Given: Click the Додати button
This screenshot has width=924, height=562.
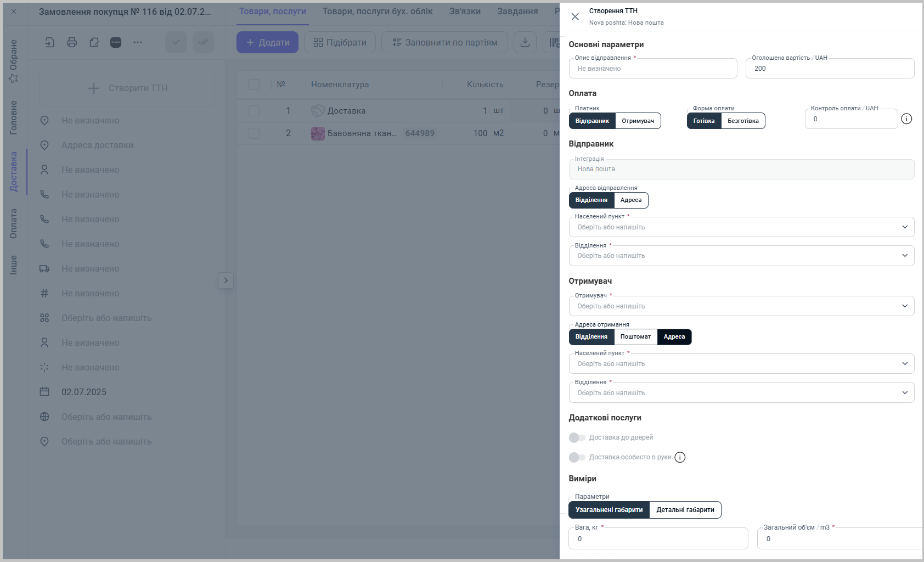Looking at the screenshot, I should pos(267,42).
